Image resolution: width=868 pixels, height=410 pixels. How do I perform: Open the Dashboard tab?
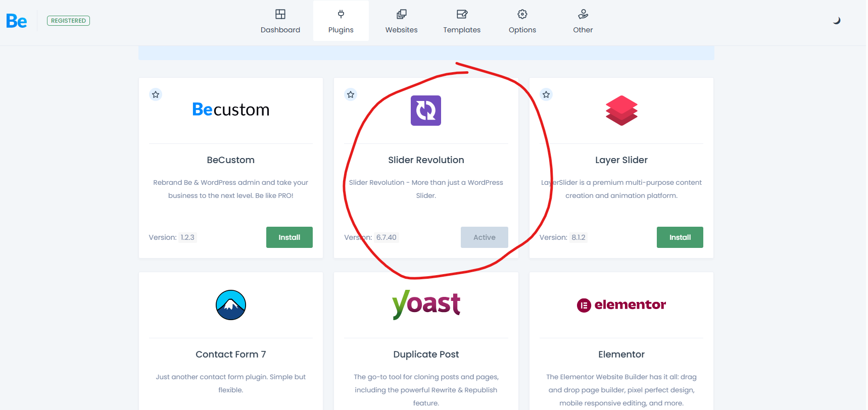(280, 21)
